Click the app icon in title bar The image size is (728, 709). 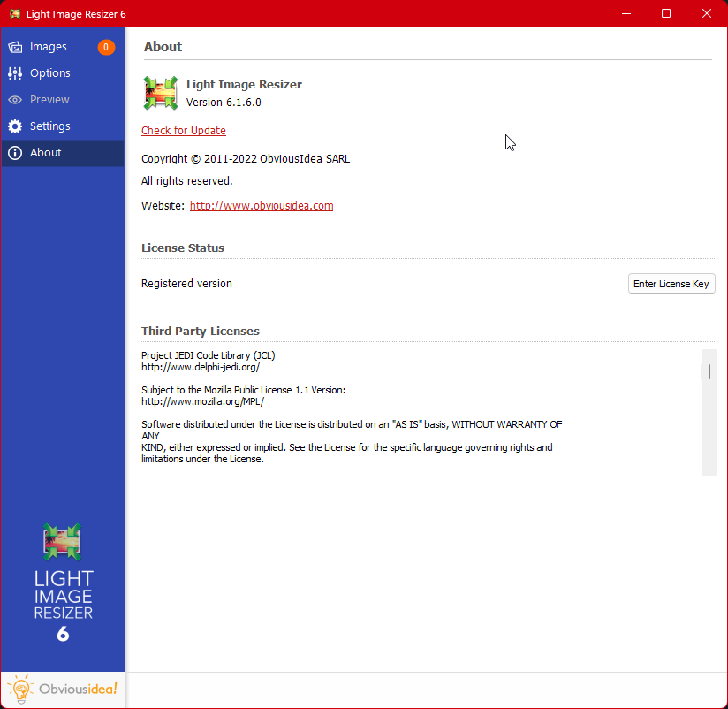point(15,14)
